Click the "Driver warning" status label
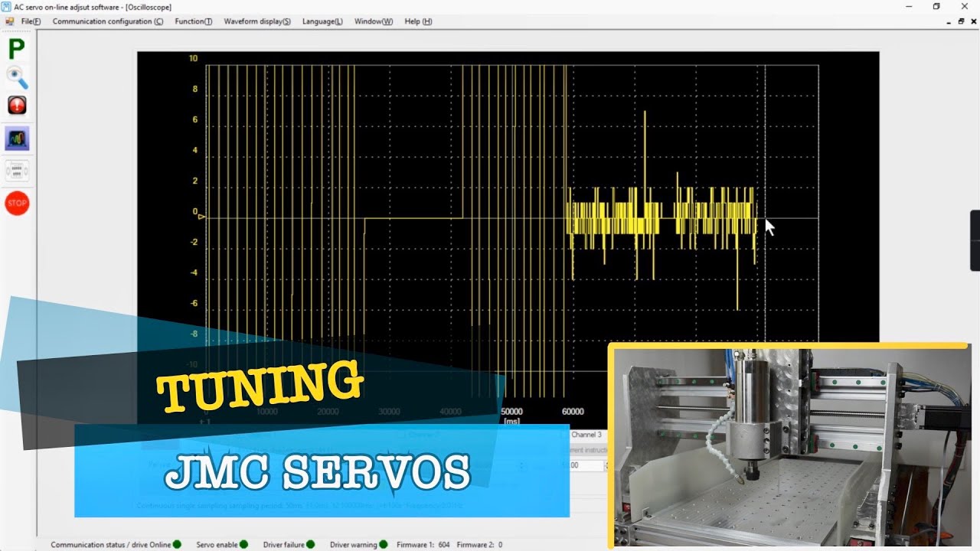The image size is (980, 551). 354,545
